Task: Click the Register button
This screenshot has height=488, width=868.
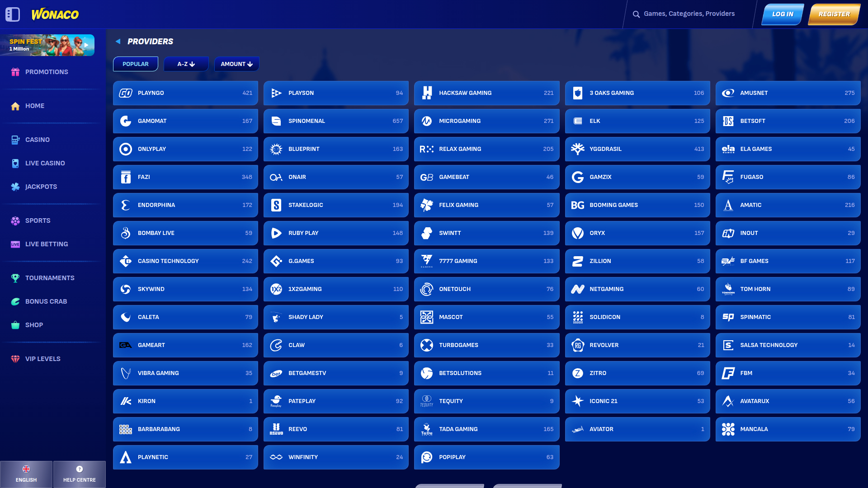Action: (834, 14)
